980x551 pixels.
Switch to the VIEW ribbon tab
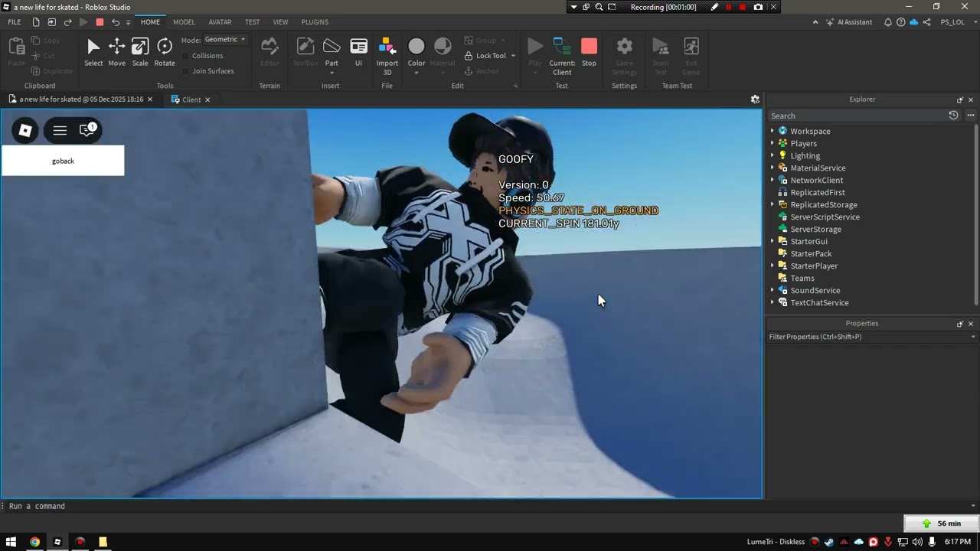coord(281,22)
